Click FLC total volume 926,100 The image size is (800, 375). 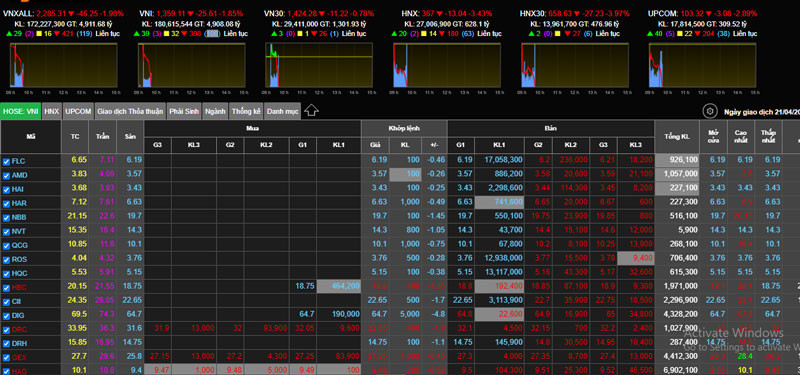coord(683,160)
